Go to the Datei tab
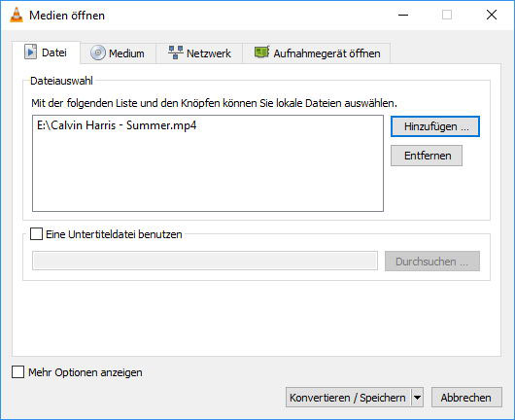This screenshot has height=420, width=515. [46, 52]
